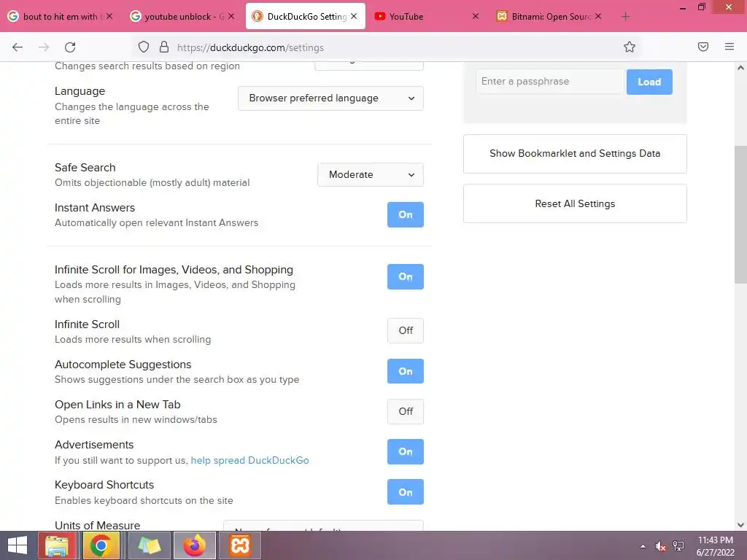Turn off Instant Answers toggle
Screen dimensions: 747x560
(x=406, y=215)
